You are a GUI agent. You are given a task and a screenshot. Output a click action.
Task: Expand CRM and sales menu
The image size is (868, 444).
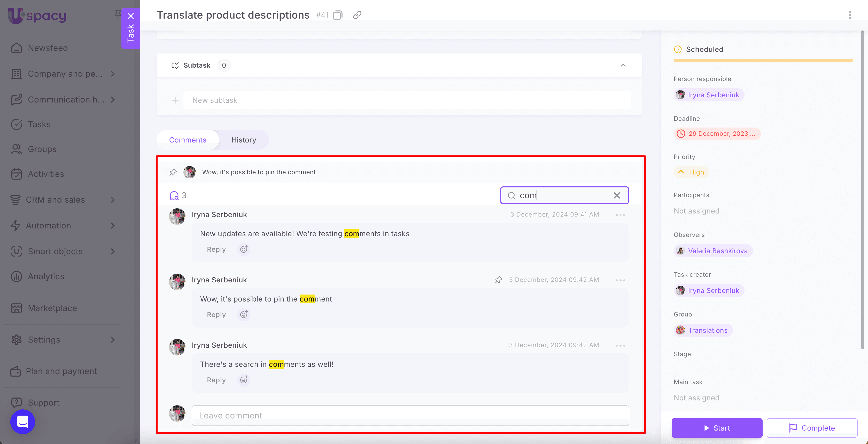click(113, 200)
